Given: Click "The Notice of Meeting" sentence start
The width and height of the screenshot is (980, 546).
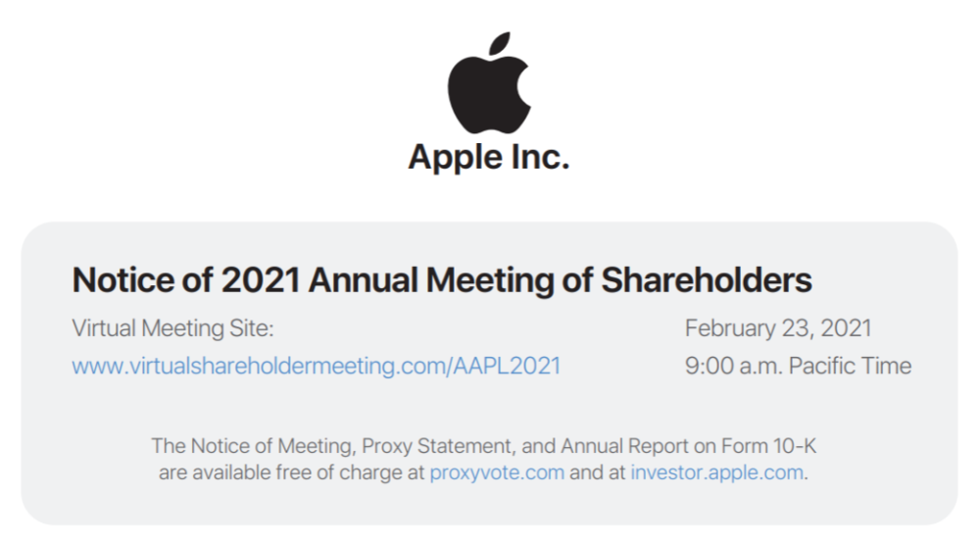Looking at the screenshot, I should pyautogui.click(x=253, y=446).
